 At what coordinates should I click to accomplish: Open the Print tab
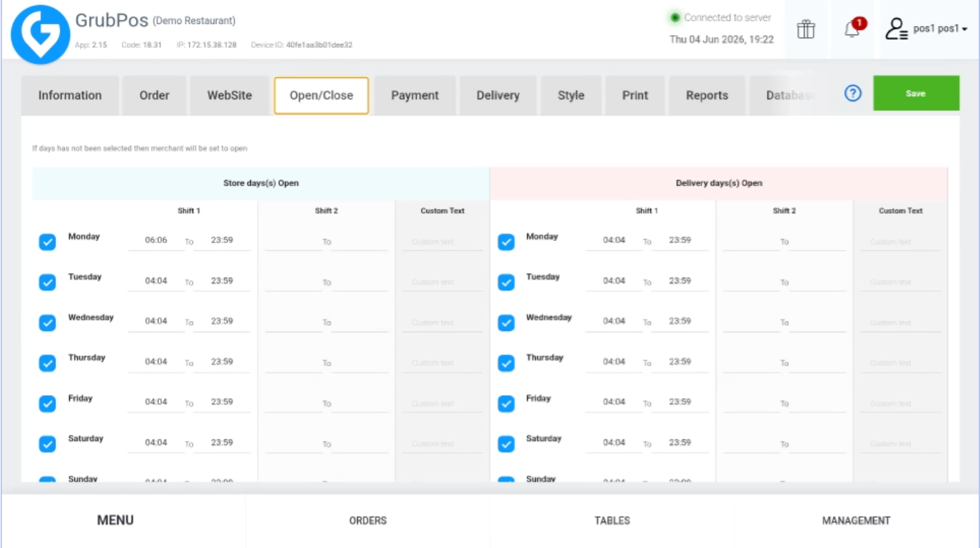point(635,96)
